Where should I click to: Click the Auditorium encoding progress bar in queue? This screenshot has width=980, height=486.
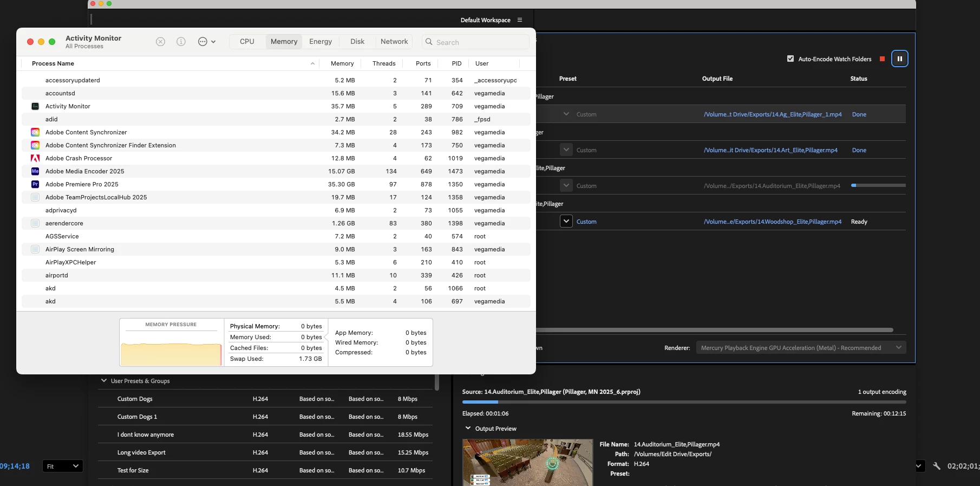(x=878, y=185)
